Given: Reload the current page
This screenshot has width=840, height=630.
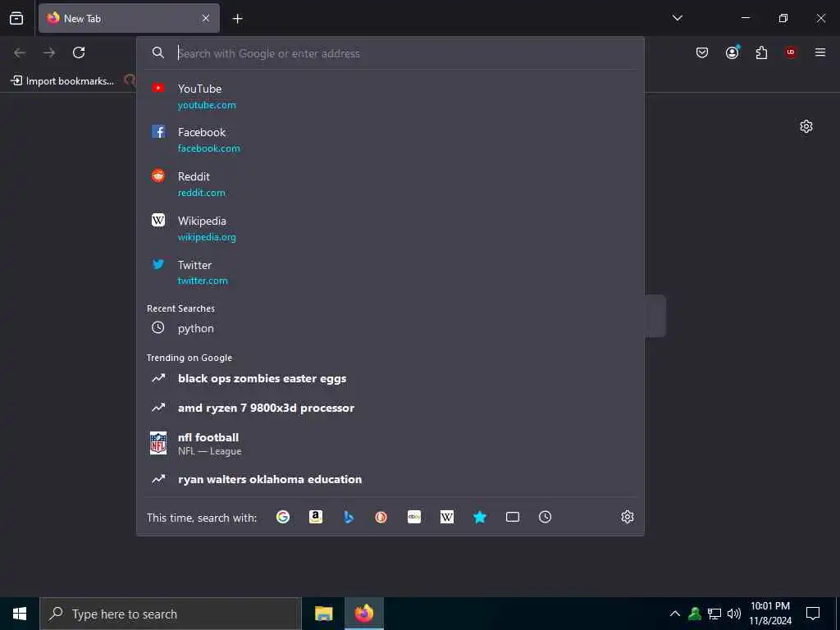Looking at the screenshot, I should pyautogui.click(x=79, y=52).
